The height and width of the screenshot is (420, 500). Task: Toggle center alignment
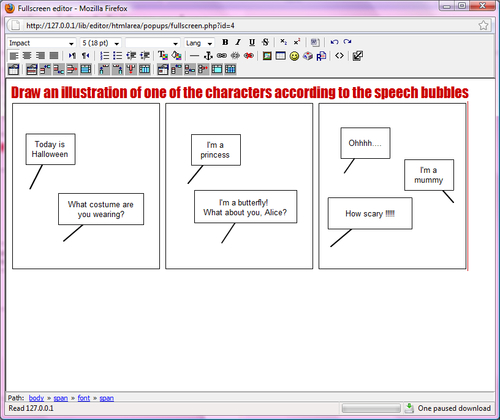[27, 56]
